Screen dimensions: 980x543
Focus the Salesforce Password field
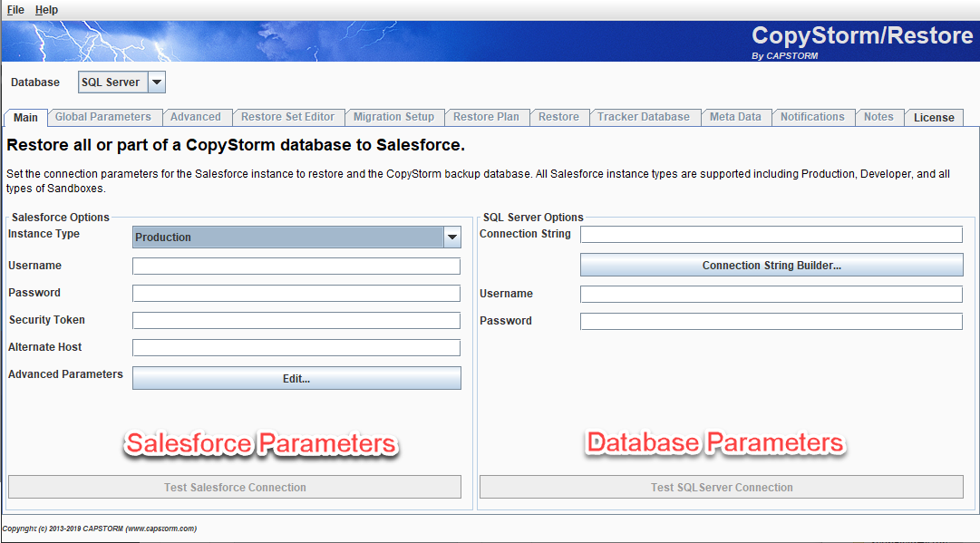tap(296, 293)
